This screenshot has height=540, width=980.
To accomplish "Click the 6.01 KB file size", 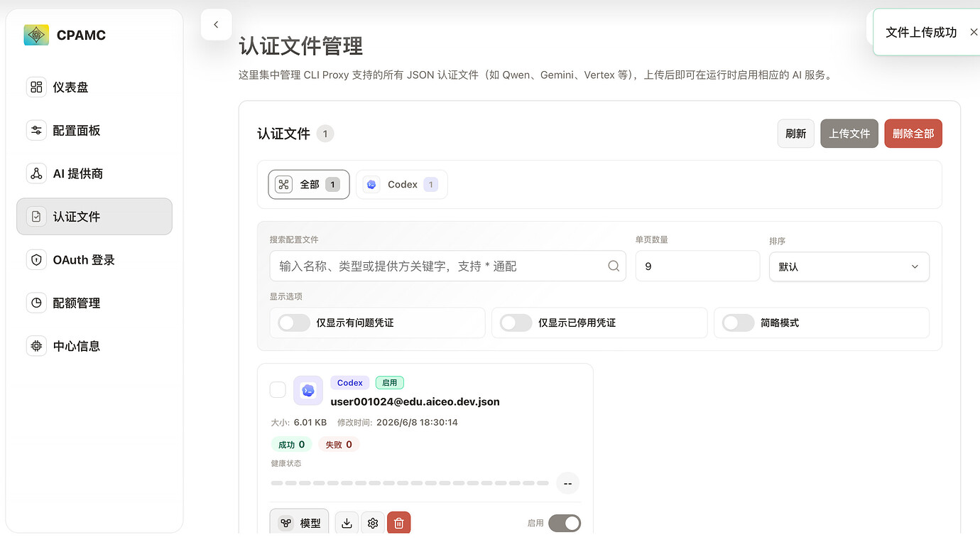I will point(310,423).
